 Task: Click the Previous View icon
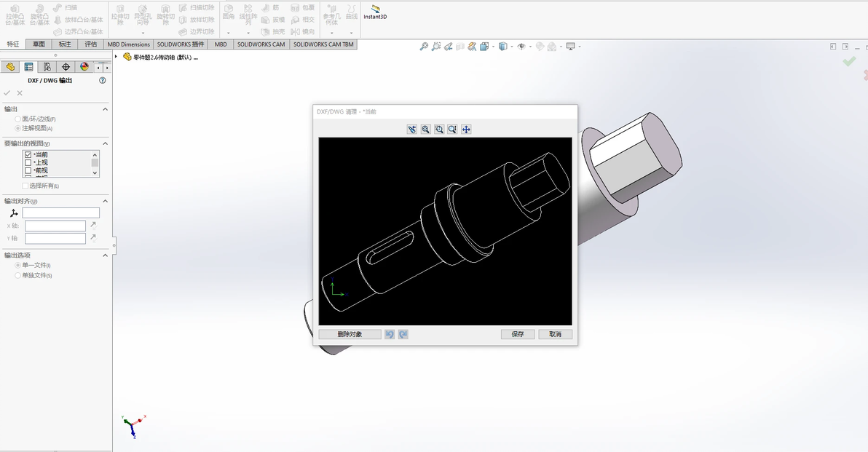point(449,47)
